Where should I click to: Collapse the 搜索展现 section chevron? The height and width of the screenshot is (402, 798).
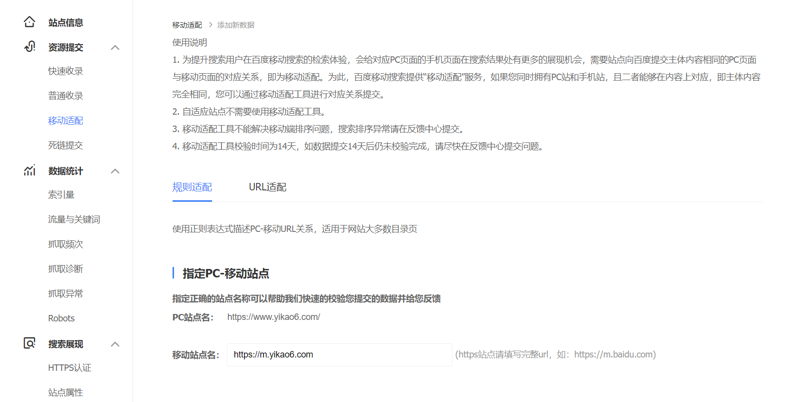coord(115,344)
